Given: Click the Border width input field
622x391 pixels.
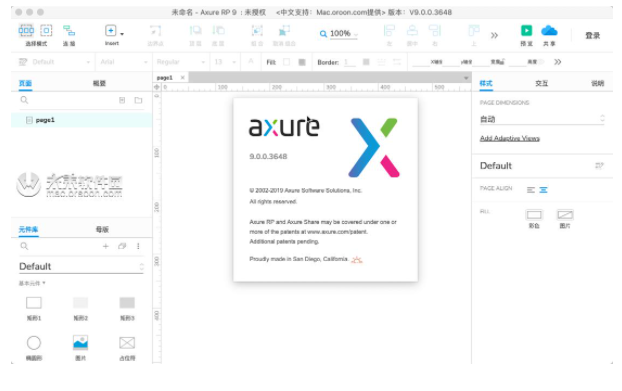Looking at the screenshot, I should [349, 62].
